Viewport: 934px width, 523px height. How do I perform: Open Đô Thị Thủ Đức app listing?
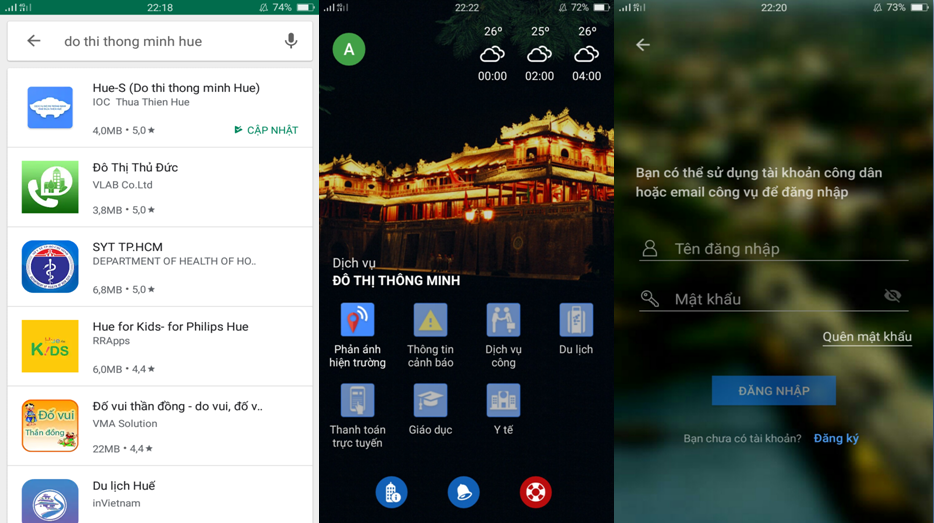click(160, 187)
